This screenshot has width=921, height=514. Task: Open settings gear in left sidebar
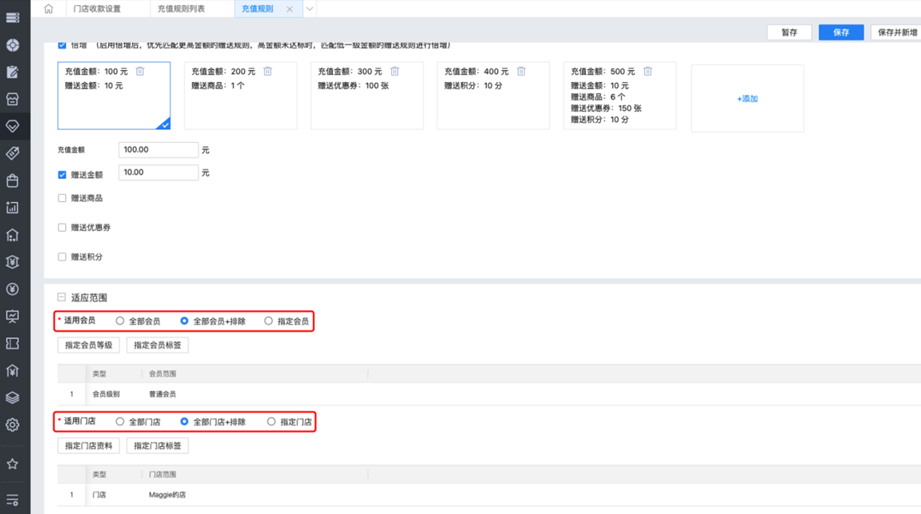tap(12, 425)
